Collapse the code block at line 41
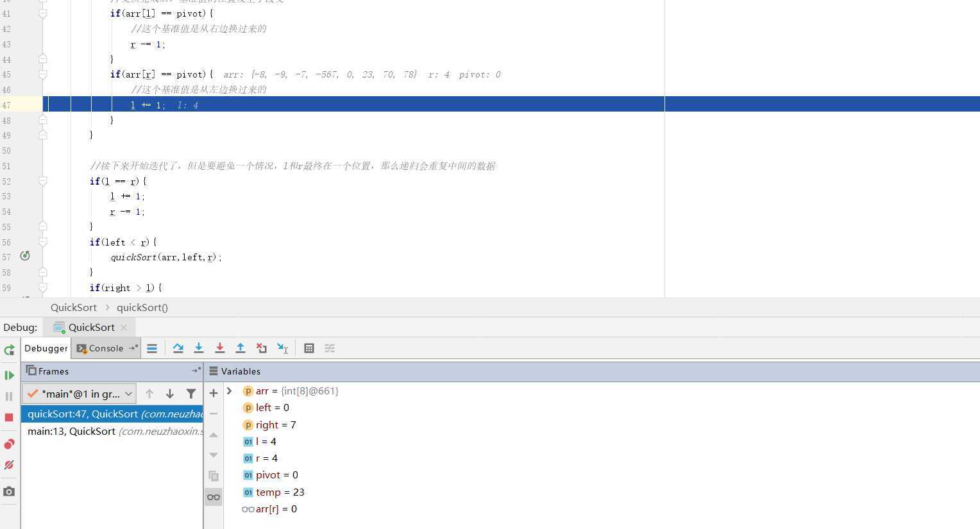The width and height of the screenshot is (980, 529). pos(43,13)
